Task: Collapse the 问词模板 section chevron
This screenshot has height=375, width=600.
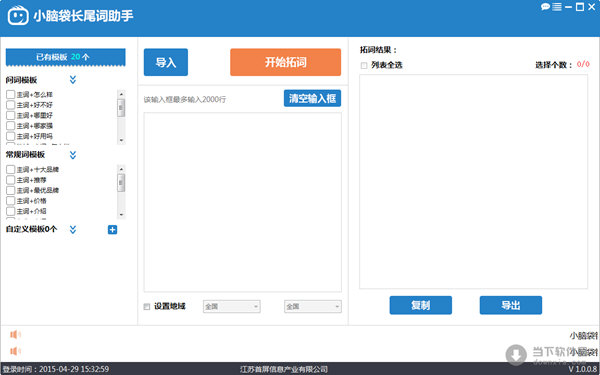Action: pyautogui.click(x=73, y=80)
